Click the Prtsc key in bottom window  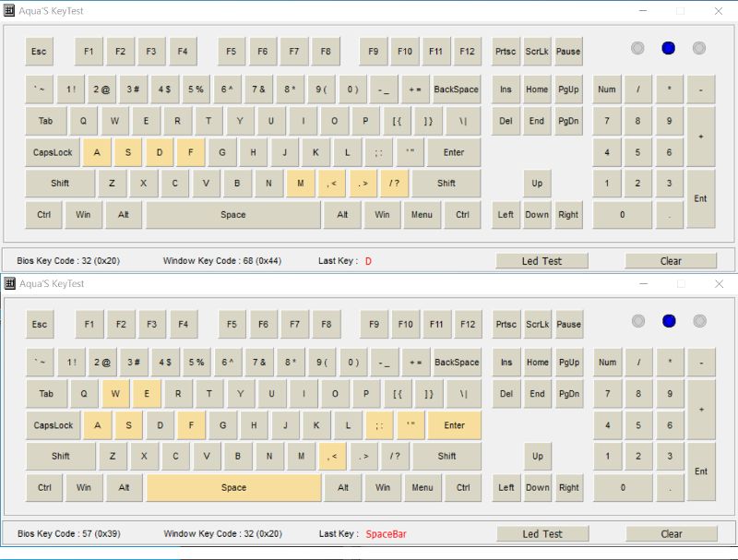(x=506, y=324)
